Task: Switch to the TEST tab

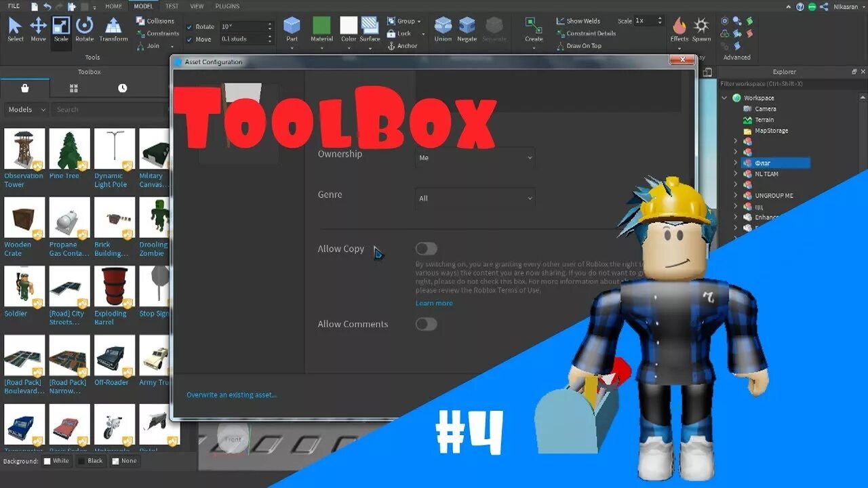Action: point(172,6)
